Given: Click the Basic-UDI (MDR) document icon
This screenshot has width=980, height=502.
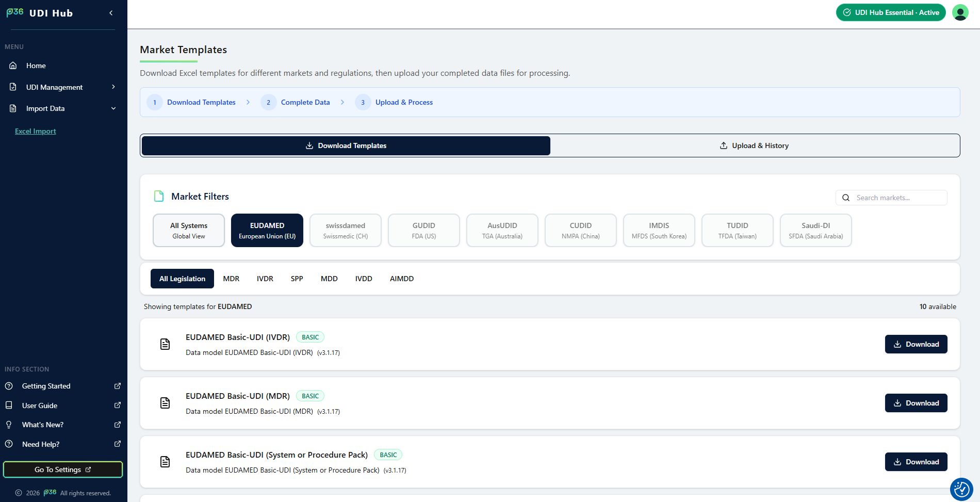Looking at the screenshot, I should (165, 403).
